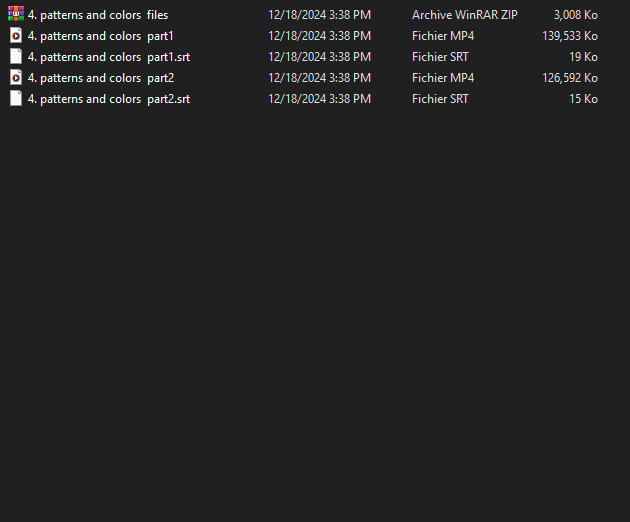Click the 'Fichier MP4' type of part2
Viewport: 630px width, 522px height.
442,78
